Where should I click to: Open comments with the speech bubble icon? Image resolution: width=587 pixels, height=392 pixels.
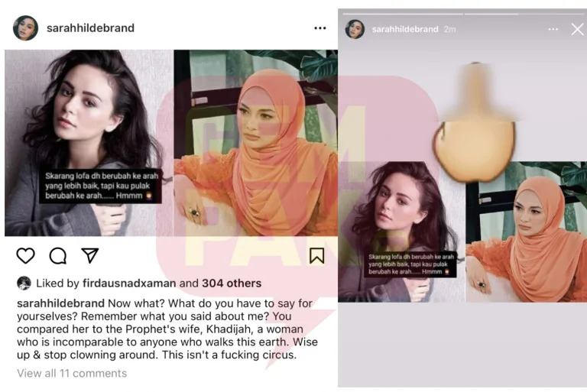click(x=58, y=256)
